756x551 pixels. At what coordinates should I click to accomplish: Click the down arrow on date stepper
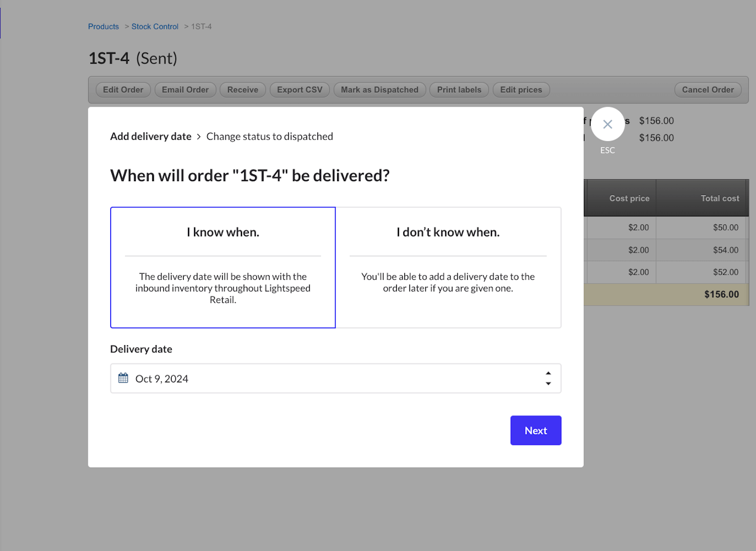(548, 384)
